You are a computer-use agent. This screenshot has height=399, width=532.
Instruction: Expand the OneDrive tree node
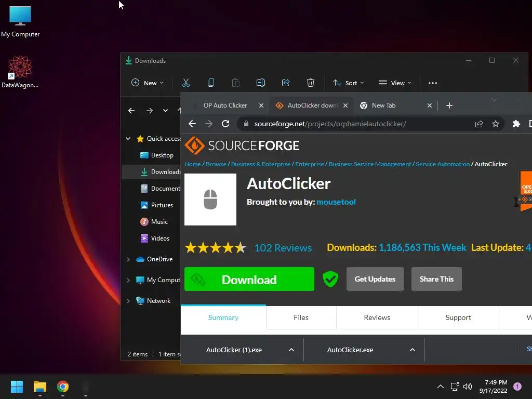128,259
